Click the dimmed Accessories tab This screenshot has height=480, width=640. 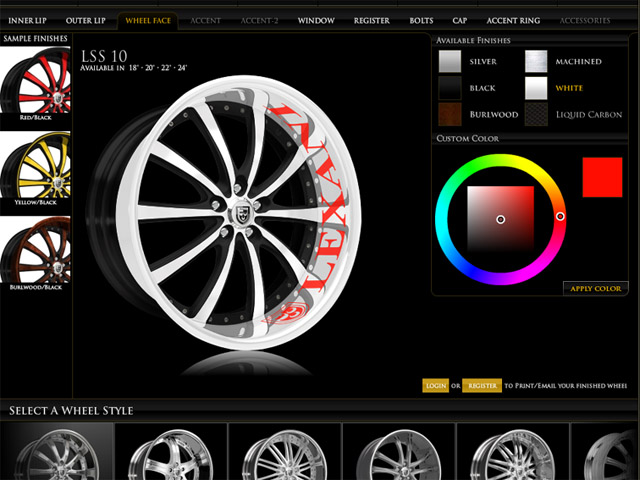tap(585, 20)
